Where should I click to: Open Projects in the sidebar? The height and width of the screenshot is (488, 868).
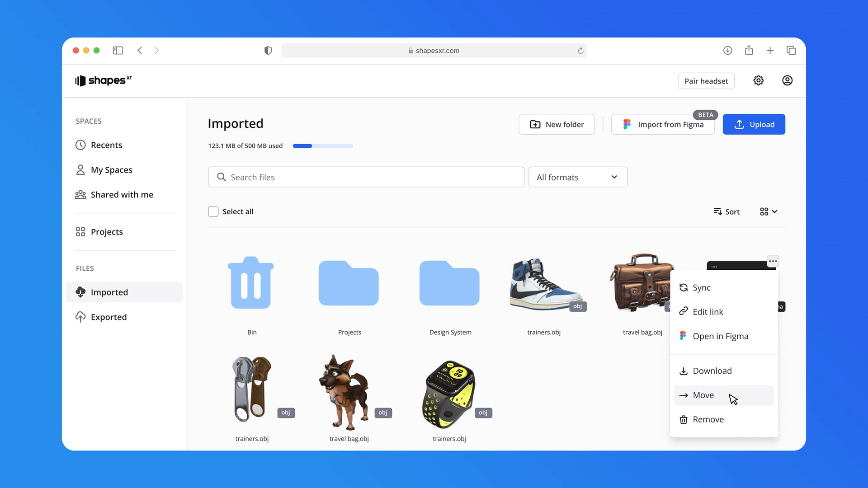pyautogui.click(x=124, y=232)
